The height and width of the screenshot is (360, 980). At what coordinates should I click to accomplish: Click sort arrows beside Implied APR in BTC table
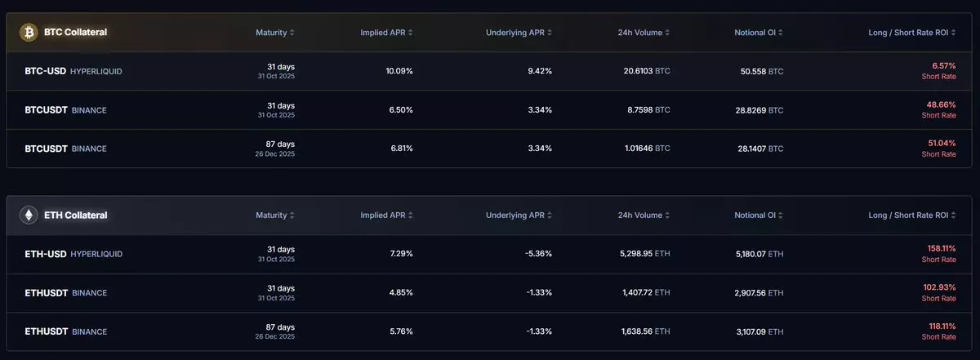tap(411, 33)
